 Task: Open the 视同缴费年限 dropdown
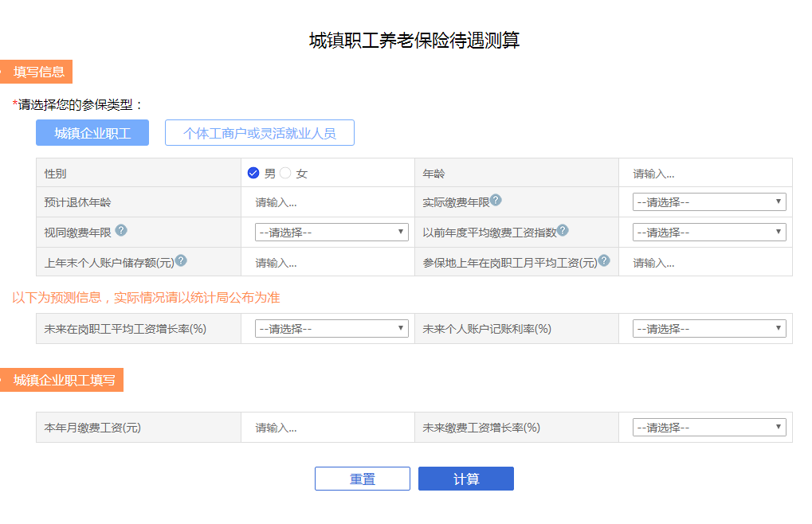click(331, 232)
